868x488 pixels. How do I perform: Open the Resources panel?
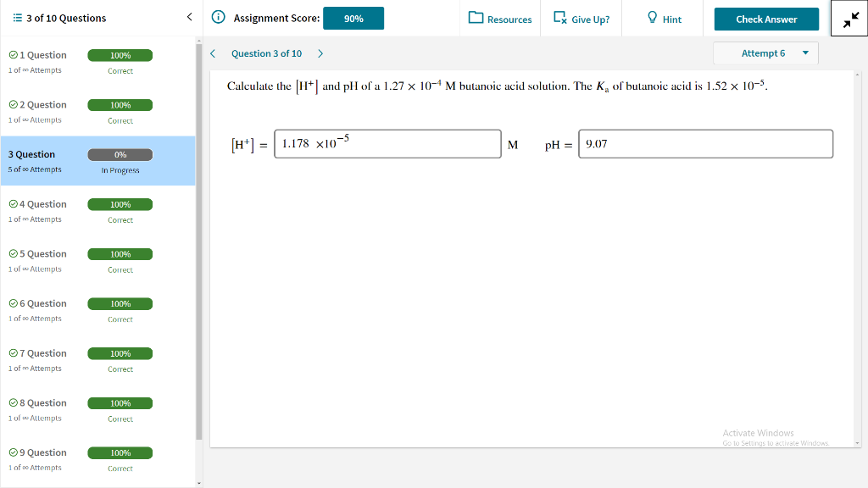pyautogui.click(x=499, y=17)
